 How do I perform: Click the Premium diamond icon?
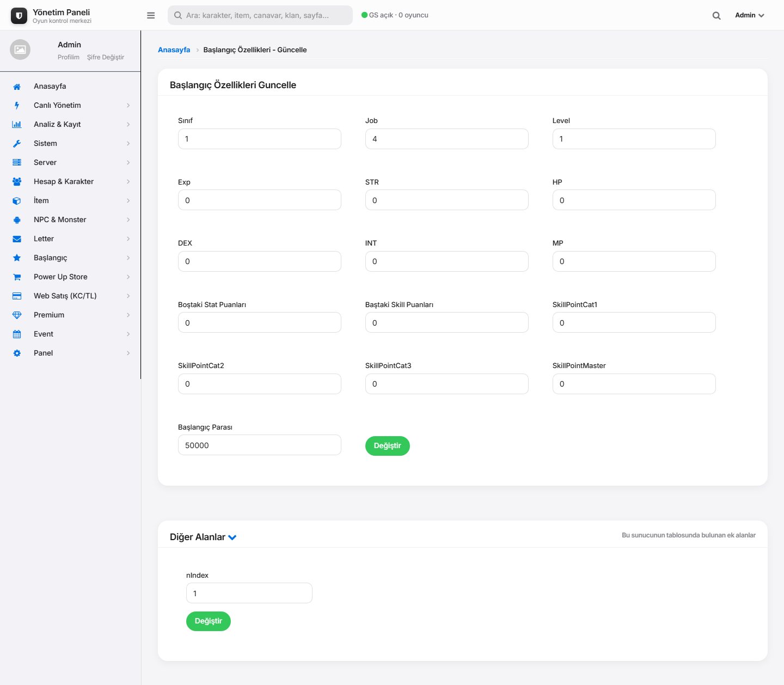point(17,315)
